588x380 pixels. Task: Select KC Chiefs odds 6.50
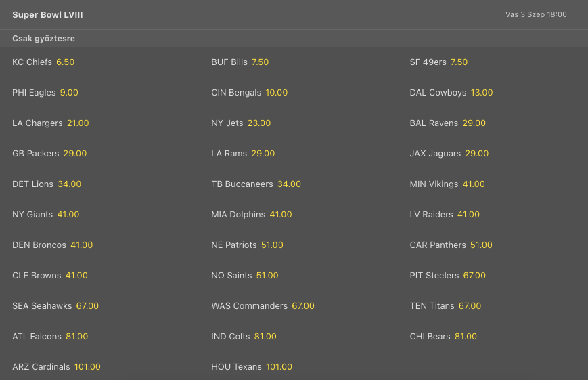65,62
